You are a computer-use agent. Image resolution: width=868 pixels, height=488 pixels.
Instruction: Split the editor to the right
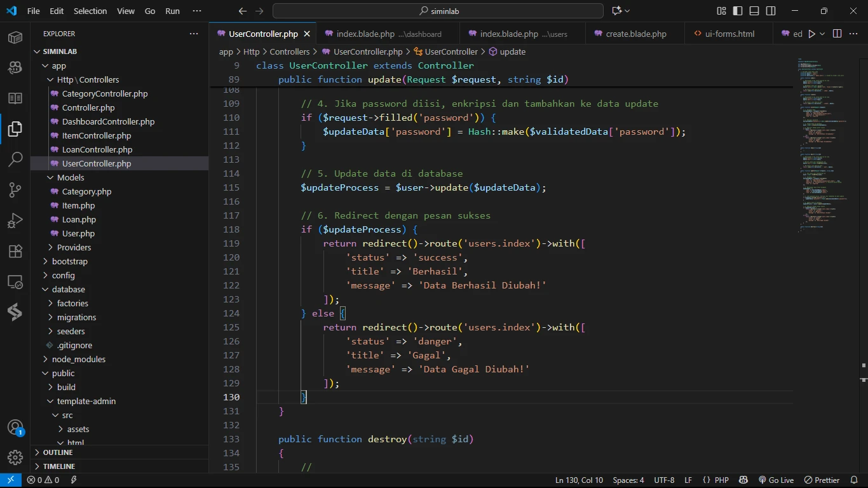click(x=837, y=34)
